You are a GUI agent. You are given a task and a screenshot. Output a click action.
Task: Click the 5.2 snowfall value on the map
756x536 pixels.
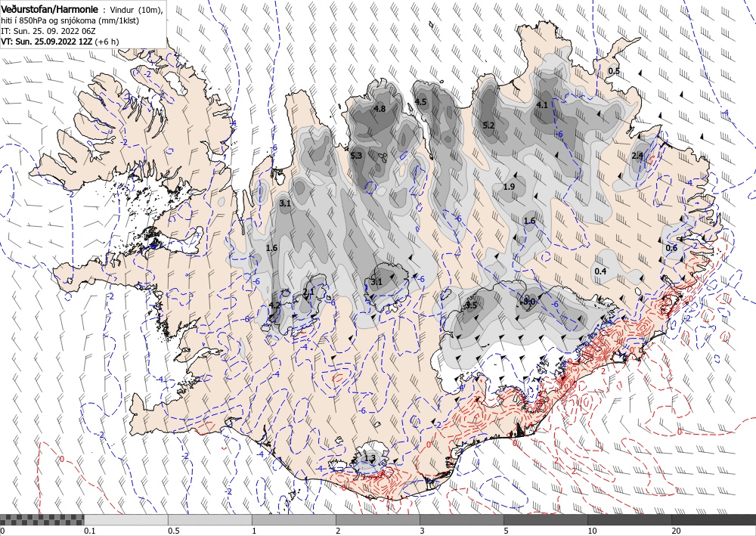[489, 125]
